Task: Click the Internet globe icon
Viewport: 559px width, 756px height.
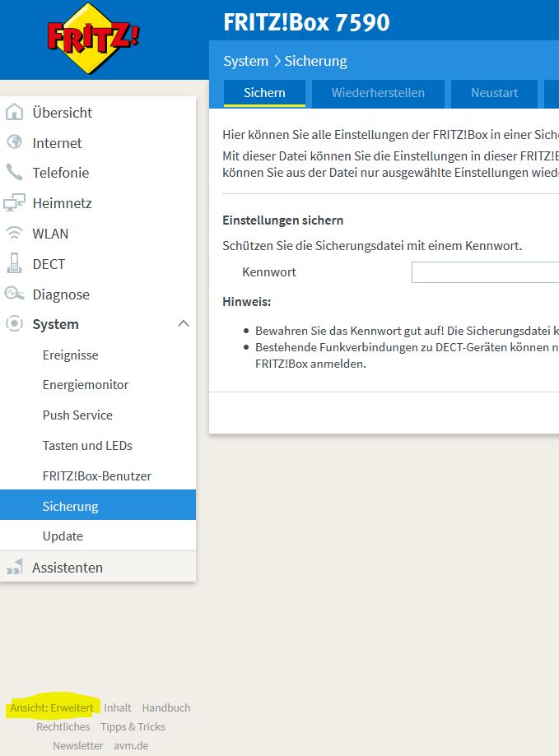Action: (14, 142)
